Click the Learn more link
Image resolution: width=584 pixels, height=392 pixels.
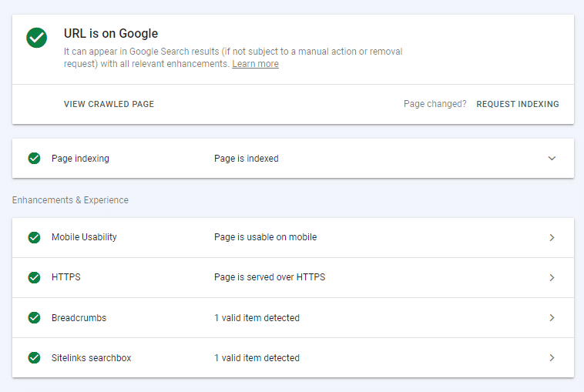click(255, 65)
